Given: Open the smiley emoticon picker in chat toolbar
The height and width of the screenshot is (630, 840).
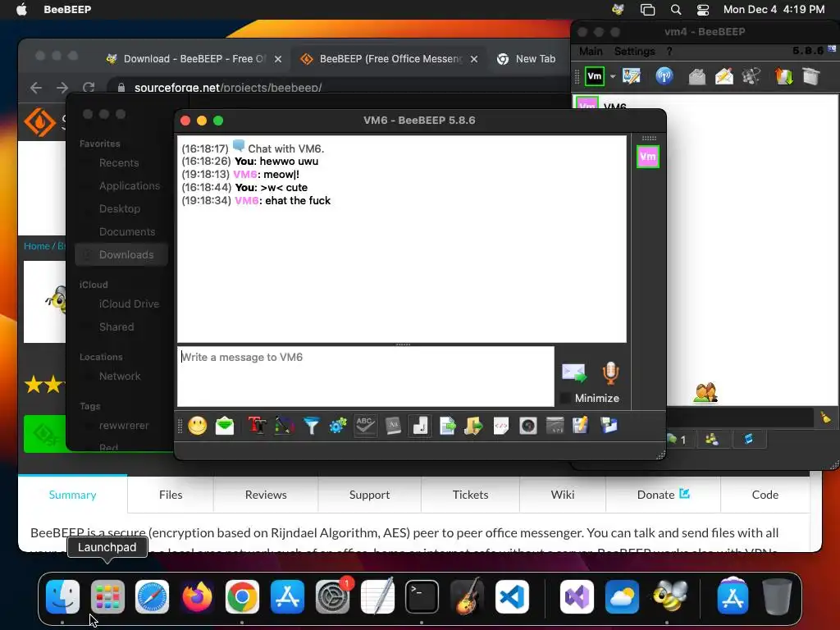Looking at the screenshot, I should [197, 426].
